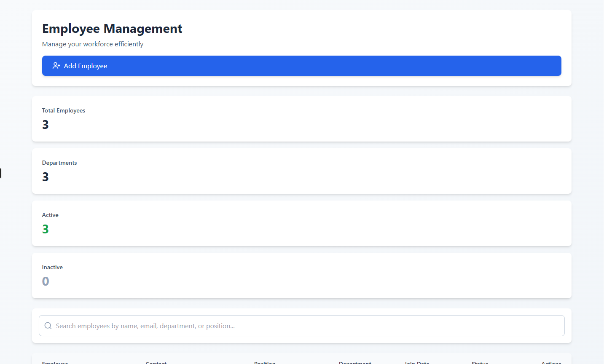The height and width of the screenshot is (364, 604).
Task: Open the Active employees card
Action: click(x=301, y=223)
